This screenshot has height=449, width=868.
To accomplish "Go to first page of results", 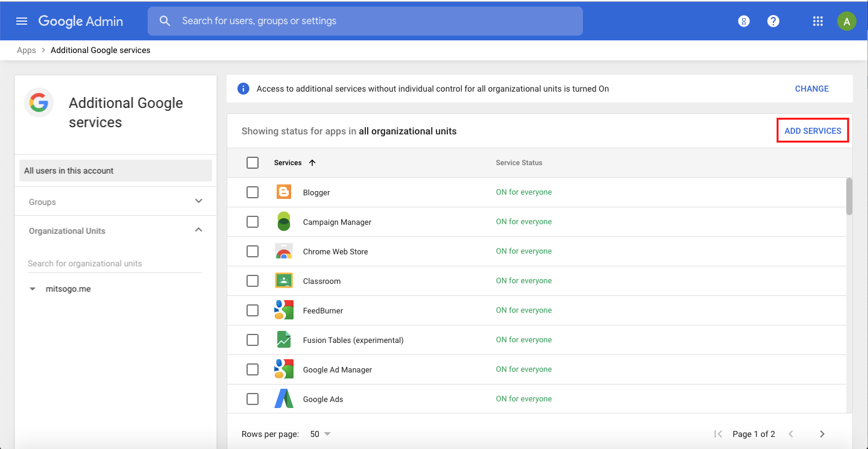I will click(718, 434).
